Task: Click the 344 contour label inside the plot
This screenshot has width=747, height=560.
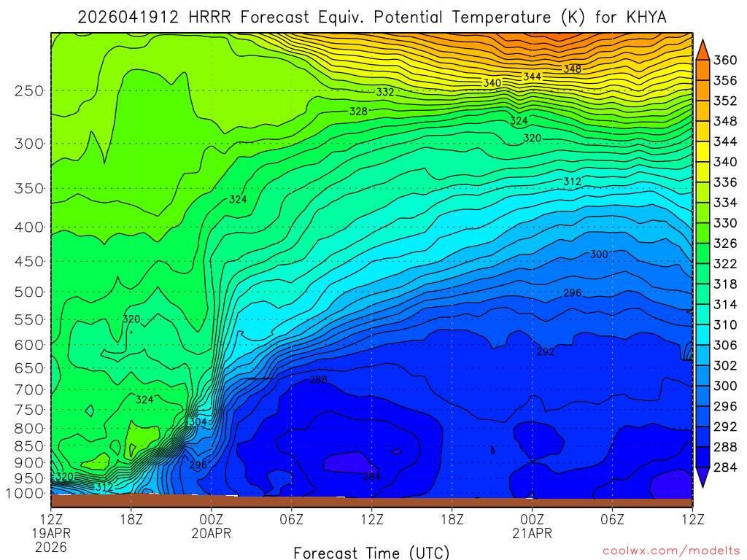Action: click(x=532, y=77)
